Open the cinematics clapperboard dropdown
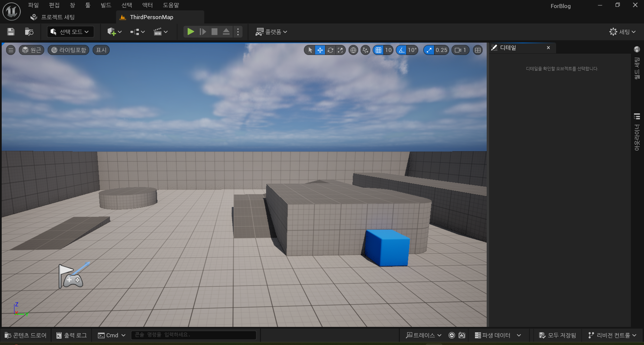This screenshot has width=644, height=345. [x=160, y=32]
